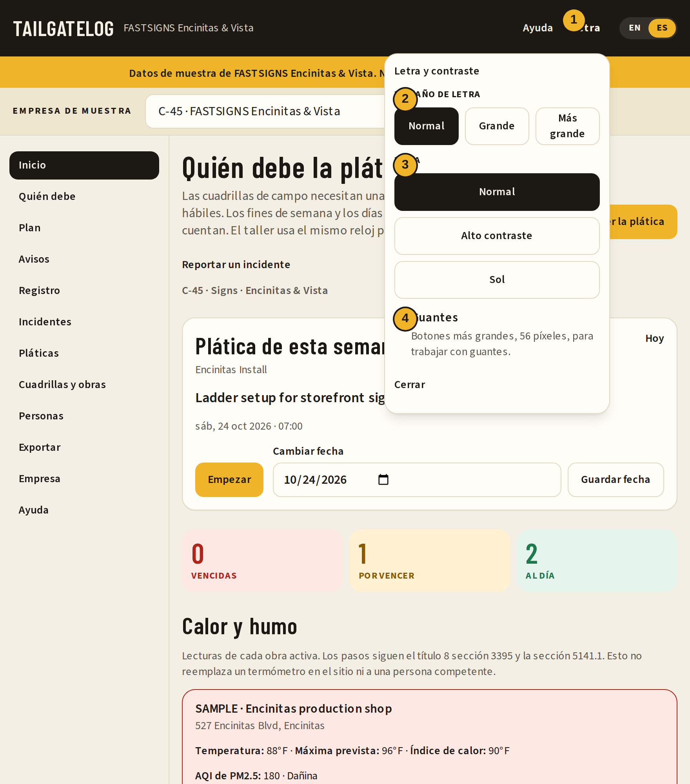Click 'C-45 · Signs · Encinitas & Vista' text
Image resolution: width=690 pixels, height=784 pixels.
pyautogui.click(x=255, y=290)
